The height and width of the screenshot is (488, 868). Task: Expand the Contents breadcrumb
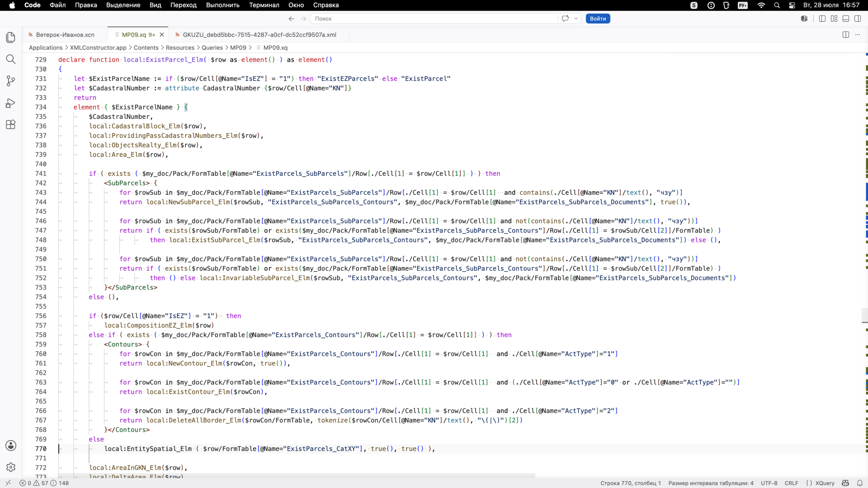pos(146,47)
